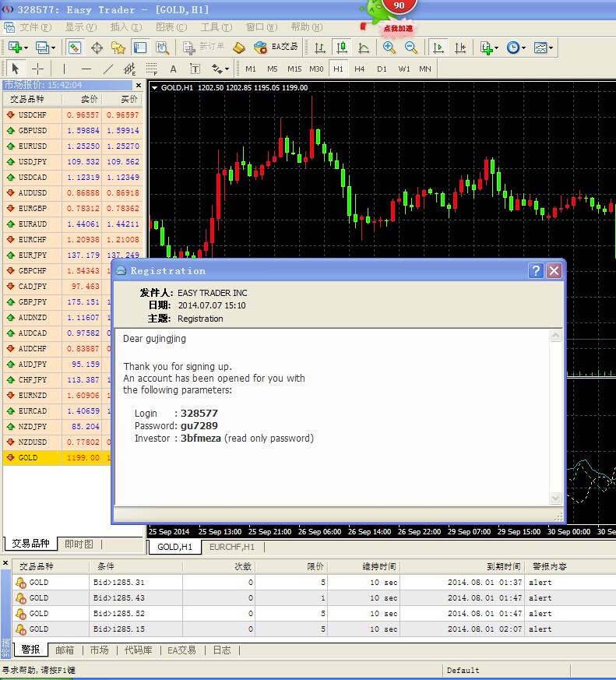The width and height of the screenshot is (616, 680).
Task: Open the 邮箱 mailbox tab
Action: pos(65,650)
